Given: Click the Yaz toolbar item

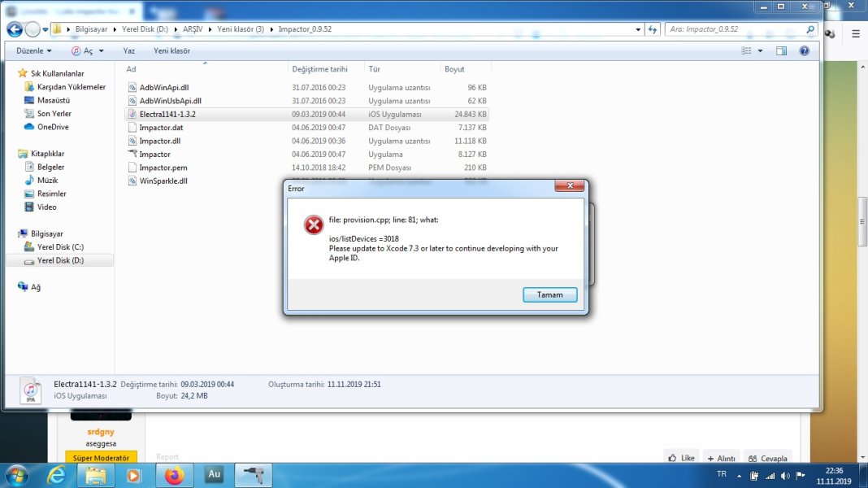Looking at the screenshot, I should (x=128, y=50).
